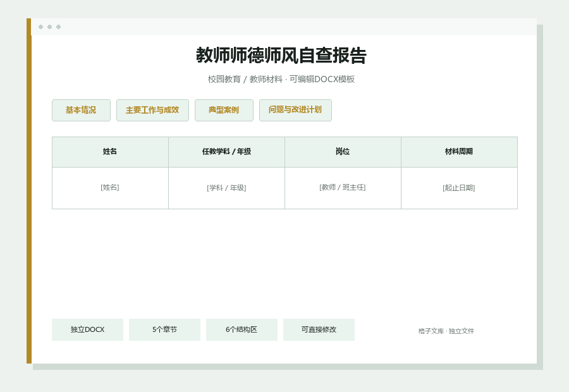Click the 任教学科 / 年级 column header
The width and height of the screenshot is (569, 392).
[226, 152]
